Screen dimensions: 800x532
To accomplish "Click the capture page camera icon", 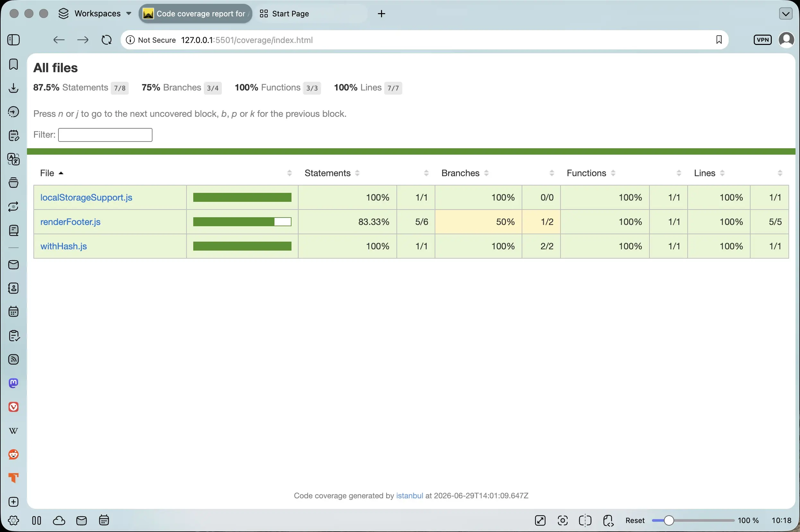I will pyautogui.click(x=562, y=520).
